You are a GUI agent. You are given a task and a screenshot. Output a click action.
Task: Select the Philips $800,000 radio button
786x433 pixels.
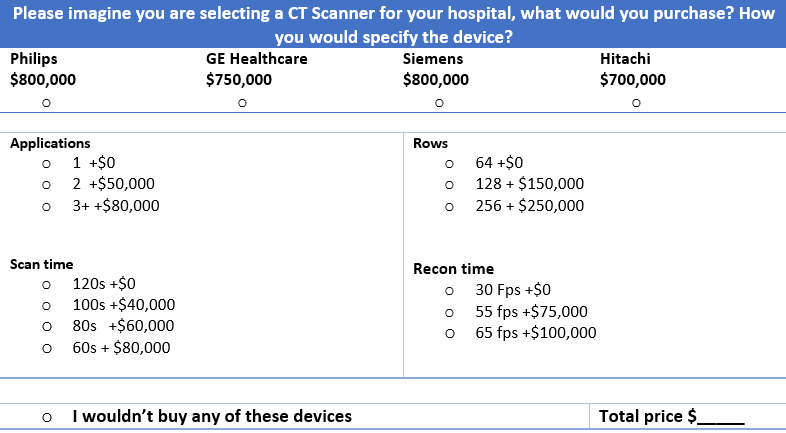pos(46,104)
